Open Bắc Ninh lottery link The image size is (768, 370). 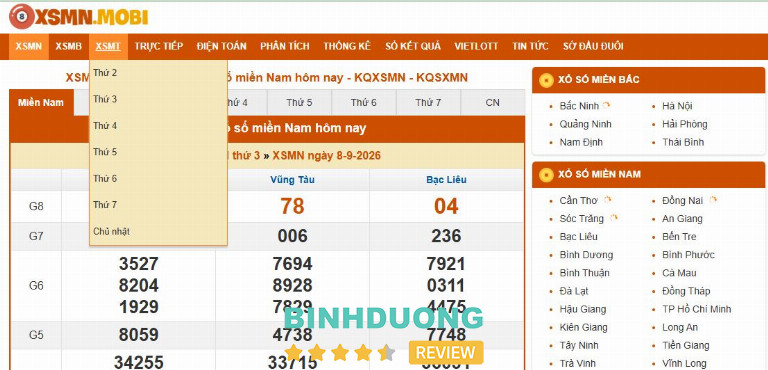(579, 106)
